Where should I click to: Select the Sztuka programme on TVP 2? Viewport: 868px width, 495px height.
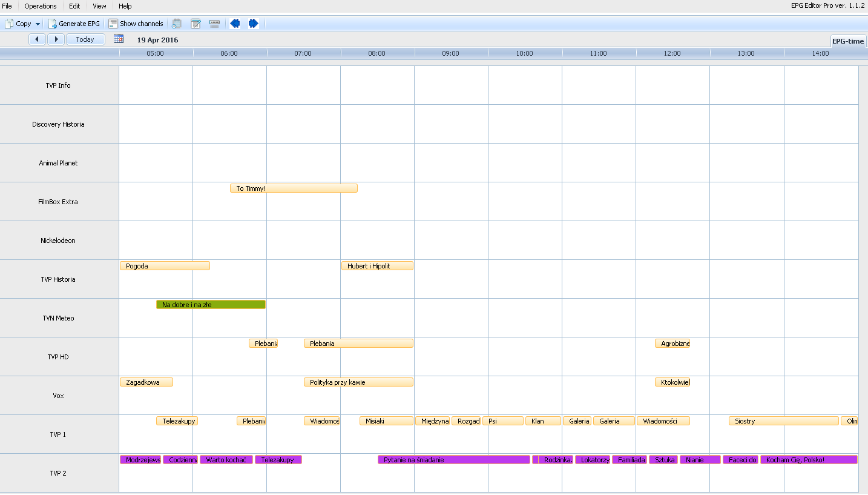coord(663,460)
